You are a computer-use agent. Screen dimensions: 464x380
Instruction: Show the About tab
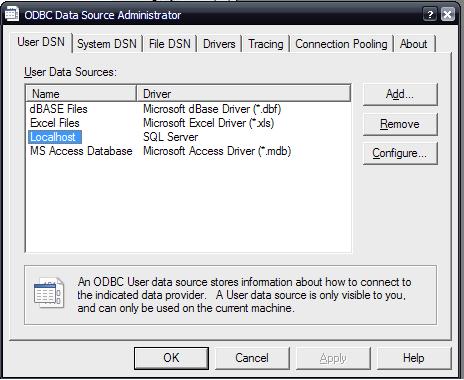414,44
